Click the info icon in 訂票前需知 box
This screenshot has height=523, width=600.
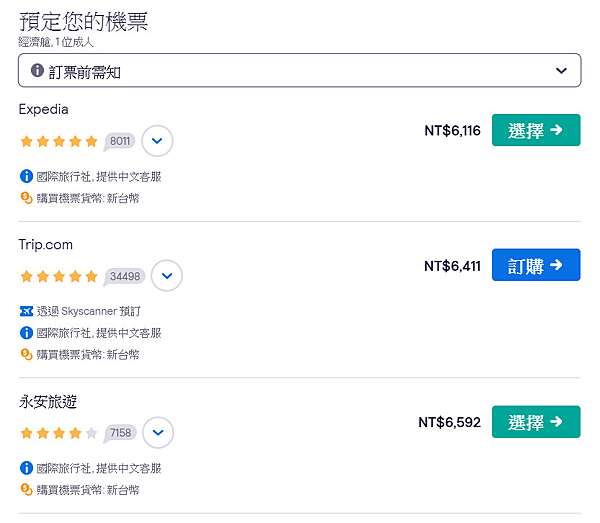coord(37,70)
